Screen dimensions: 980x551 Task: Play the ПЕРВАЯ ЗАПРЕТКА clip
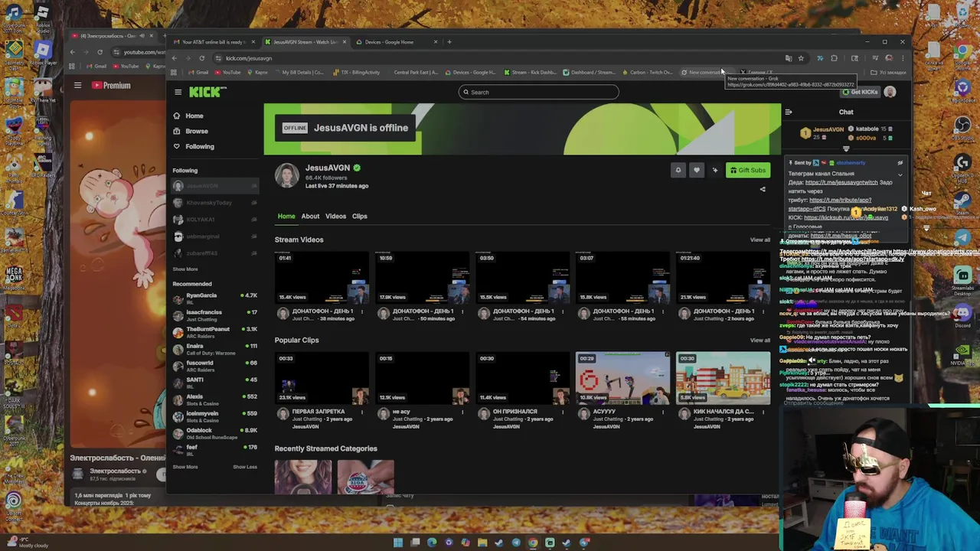pyautogui.click(x=322, y=378)
